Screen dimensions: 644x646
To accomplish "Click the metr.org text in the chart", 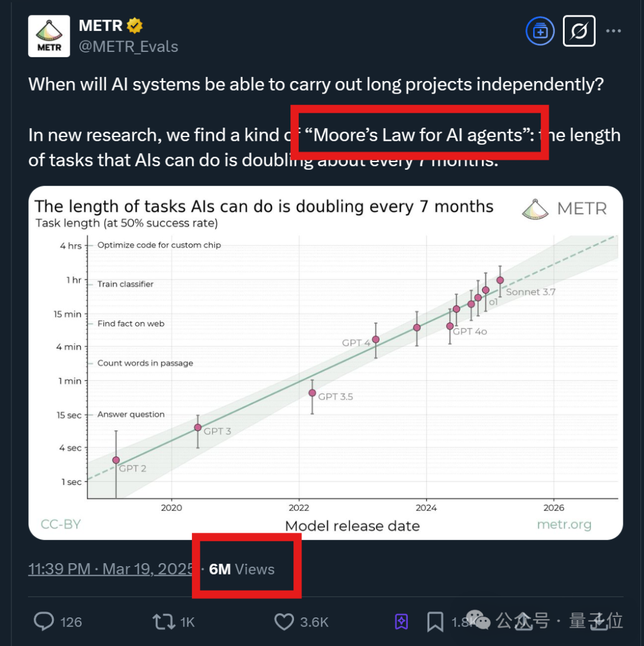I will (564, 524).
